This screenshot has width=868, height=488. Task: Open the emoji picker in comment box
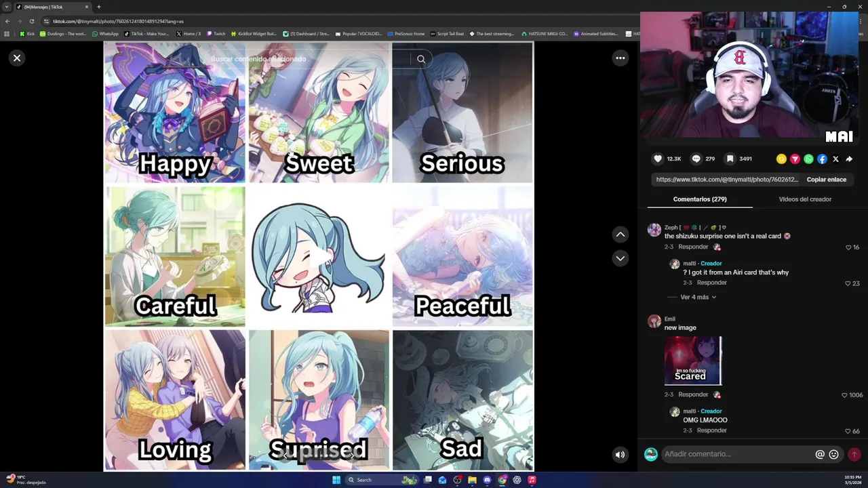pos(834,454)
